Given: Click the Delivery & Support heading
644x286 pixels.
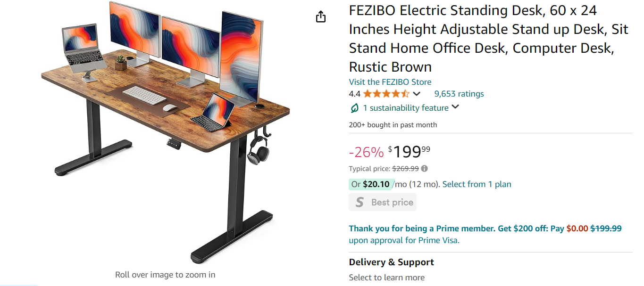Looking at the screenshot, I should (391, 262).
